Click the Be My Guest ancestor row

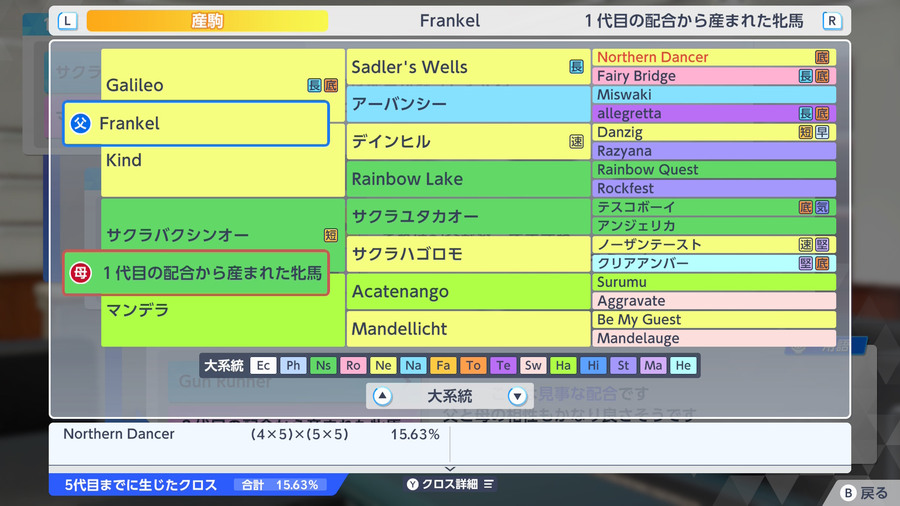714,320
